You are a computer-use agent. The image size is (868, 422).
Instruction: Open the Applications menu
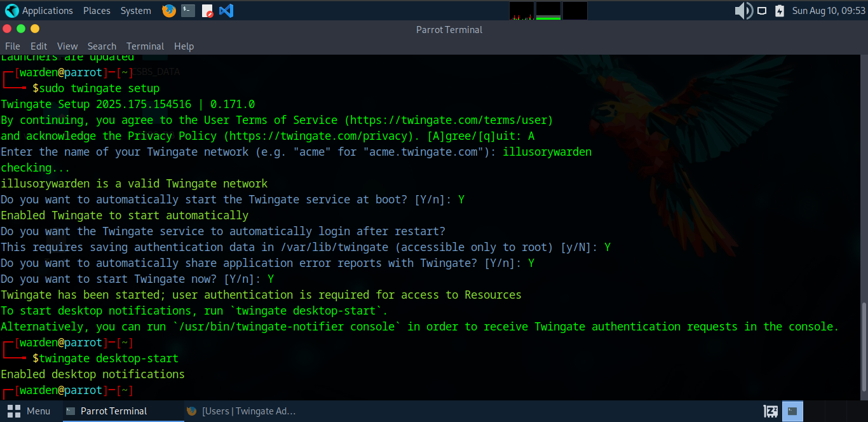39,11
